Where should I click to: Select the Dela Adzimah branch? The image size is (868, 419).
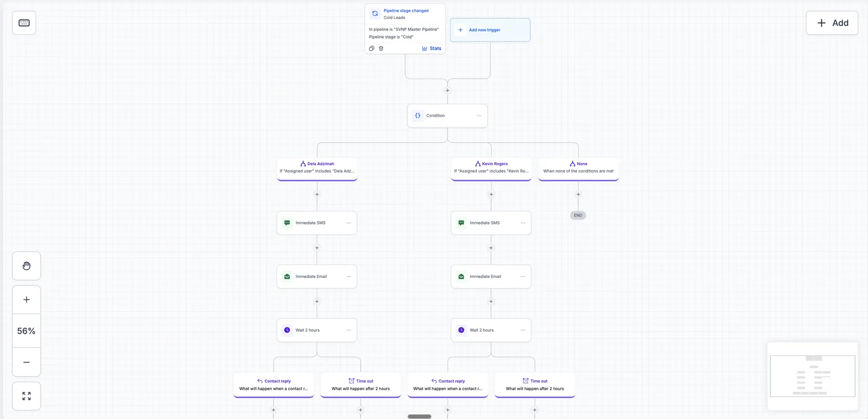(x=317, y=169)
